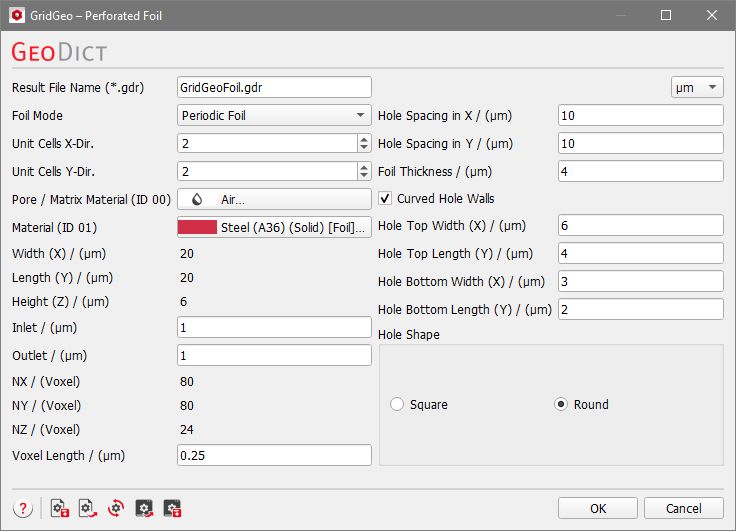Increase Unit Cells Y-Dir. with up arrow
This screenshot has width=736, height=531.
(x=364, y=167)
